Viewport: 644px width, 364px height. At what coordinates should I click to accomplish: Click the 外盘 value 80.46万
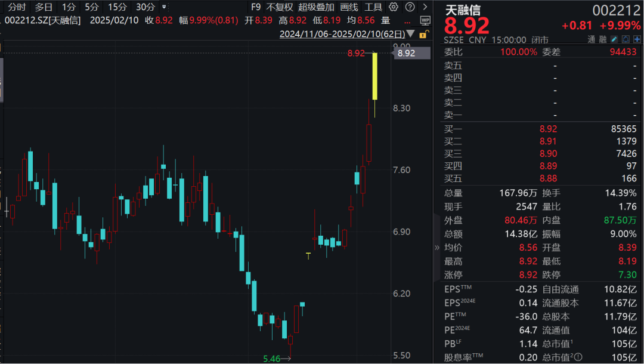521,220
